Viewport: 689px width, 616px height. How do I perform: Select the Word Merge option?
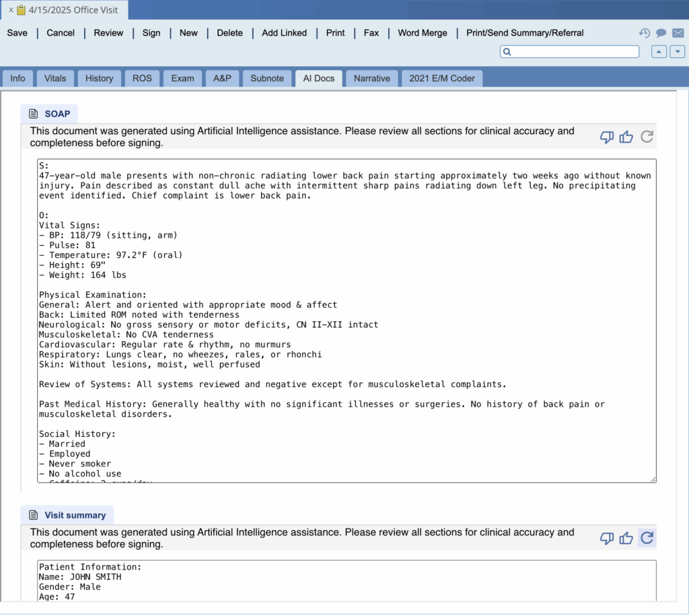click(x=422, y=33)
